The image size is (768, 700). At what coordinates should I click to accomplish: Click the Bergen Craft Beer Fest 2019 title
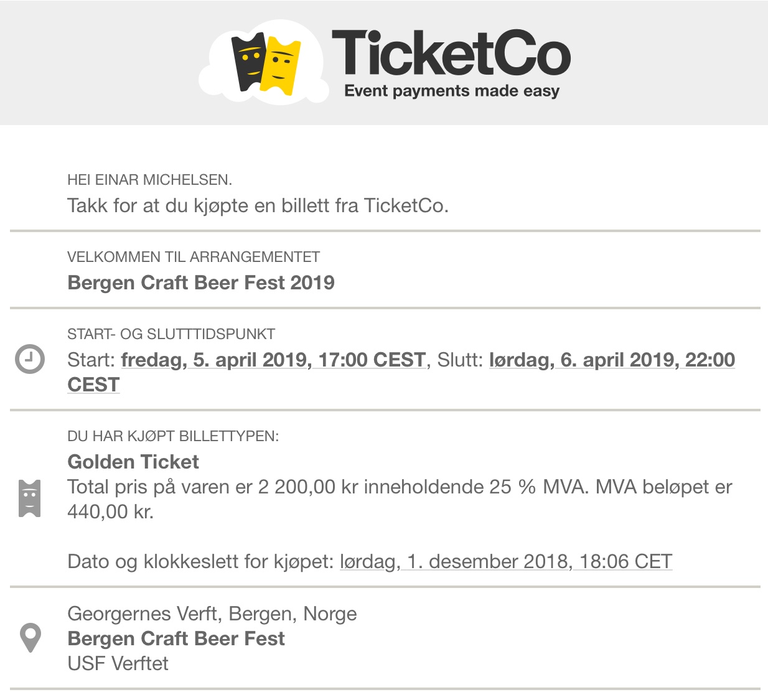pyautogui.click(x=201, y=282)
